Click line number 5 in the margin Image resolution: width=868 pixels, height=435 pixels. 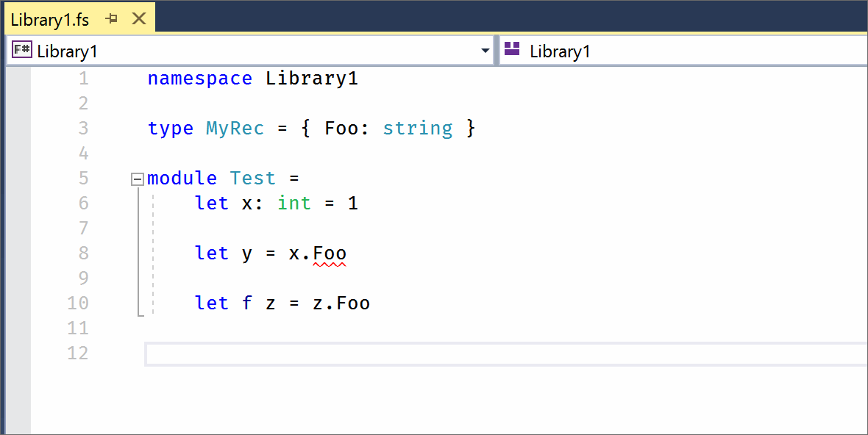tap(83, 178)
